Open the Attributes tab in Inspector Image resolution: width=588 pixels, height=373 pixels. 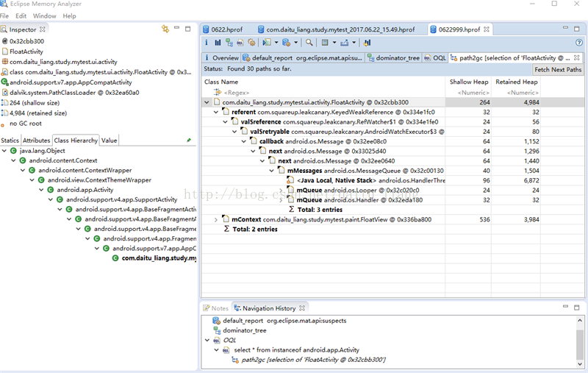pos(36,141)
